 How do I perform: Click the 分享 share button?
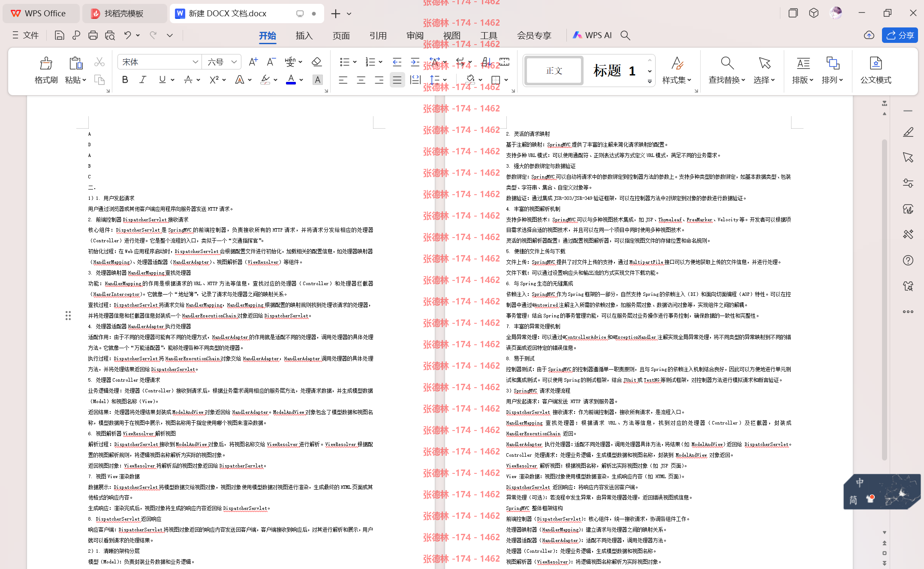(900, 35)
